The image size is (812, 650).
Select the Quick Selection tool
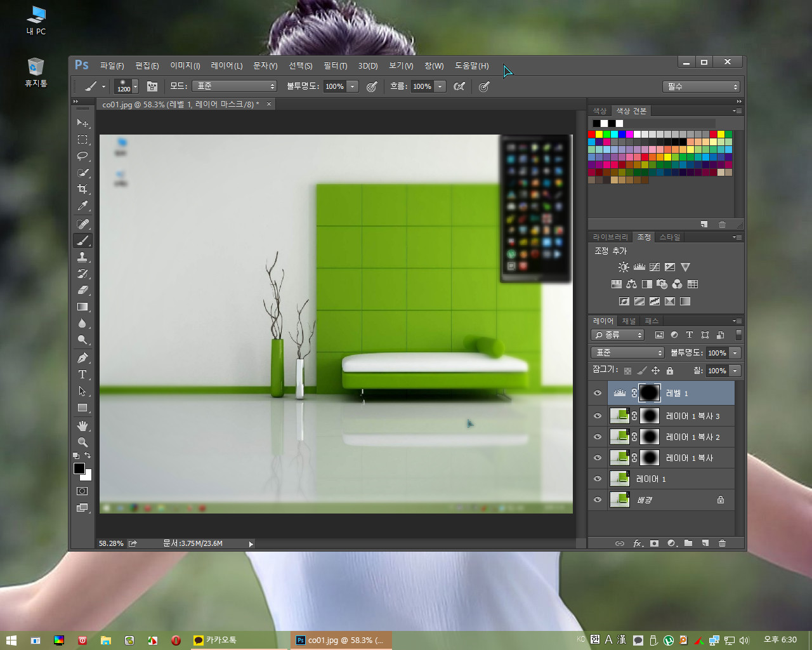tap(82, 173)
